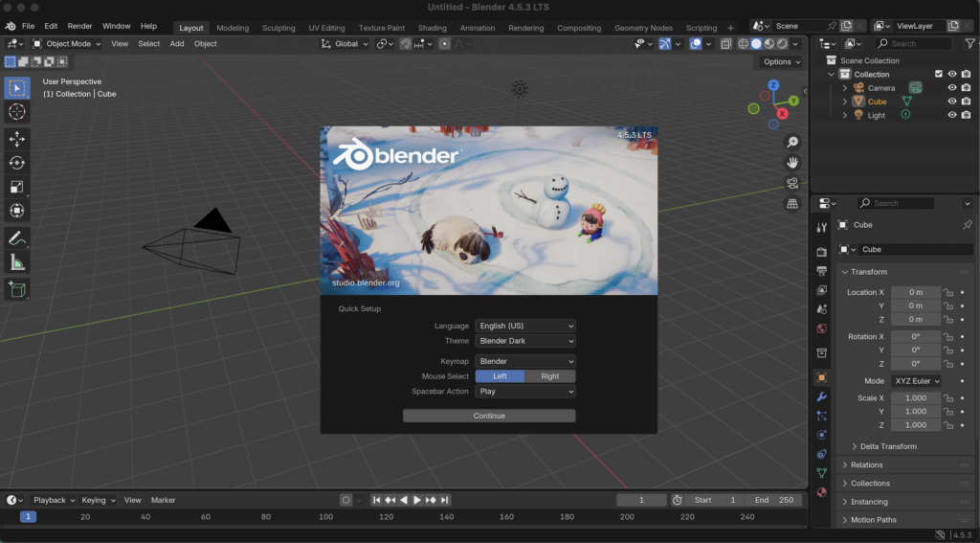The width and height of the screenshot is (980, 543).
Task: Lock Location X value
Action: tap(948, 293)
